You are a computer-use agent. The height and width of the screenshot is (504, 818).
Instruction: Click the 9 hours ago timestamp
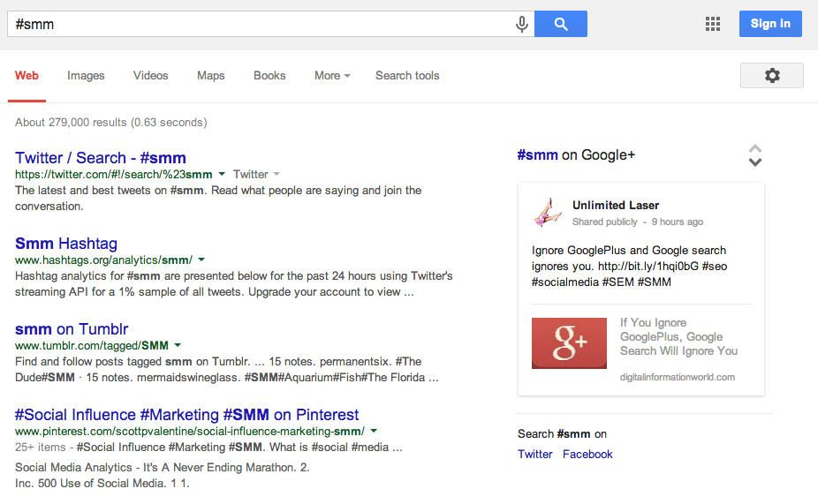click(678, 222)
